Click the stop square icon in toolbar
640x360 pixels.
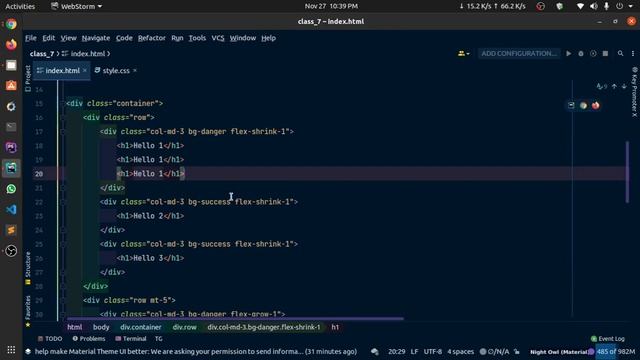tap(605, 53)
